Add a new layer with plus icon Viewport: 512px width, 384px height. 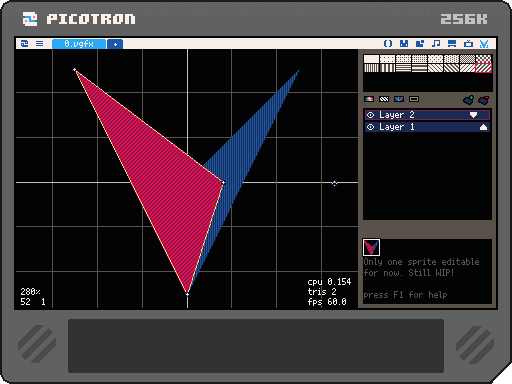[468, 100]
